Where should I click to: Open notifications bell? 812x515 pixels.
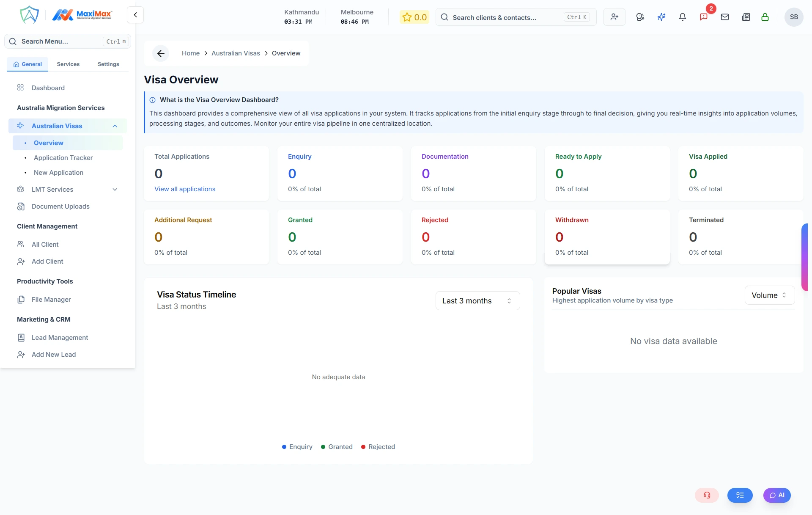682,17
